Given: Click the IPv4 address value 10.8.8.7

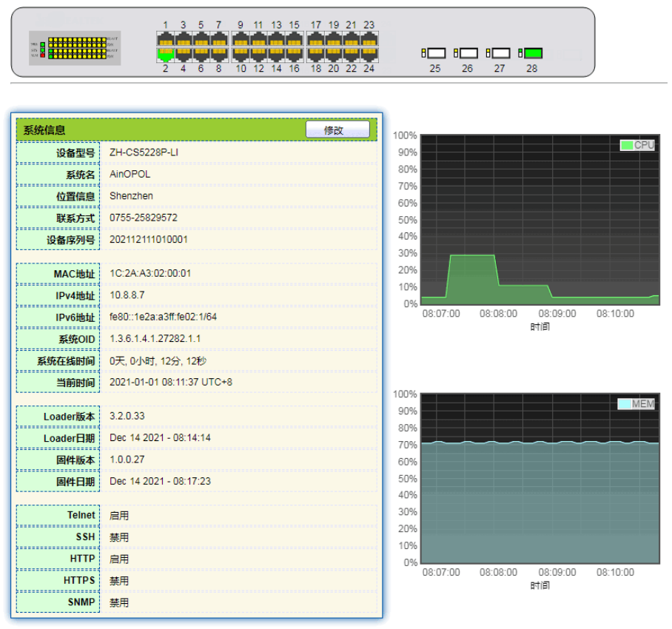Looking at the screenshot, I should 127,295.
